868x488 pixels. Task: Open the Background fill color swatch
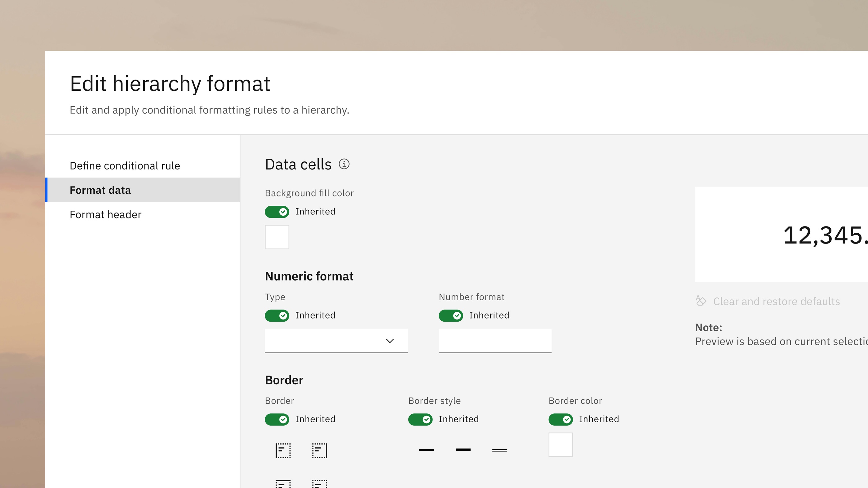[277, 237]
